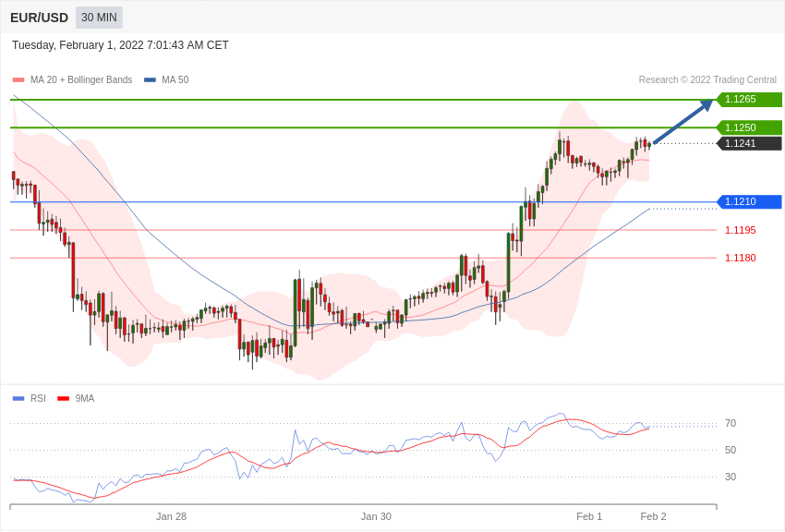The image size is (785, 532).
Task: Click the RSI 70 axis value
Action: pos(731,423)
